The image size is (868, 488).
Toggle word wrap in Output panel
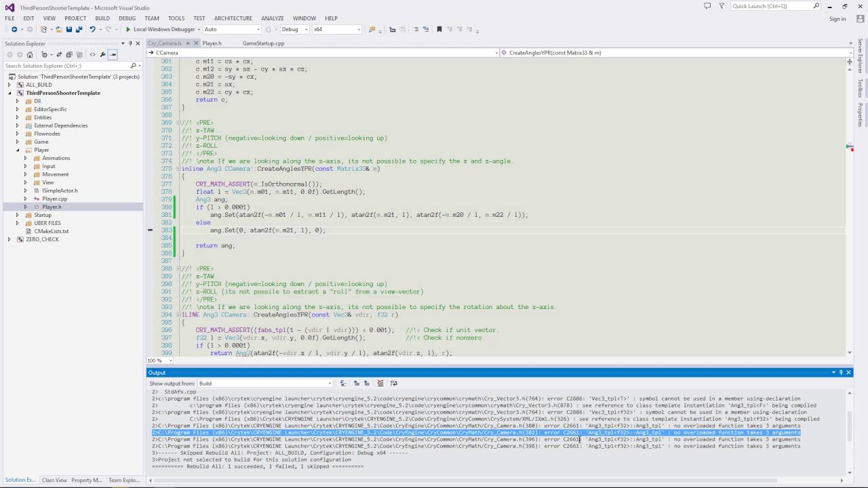click(x=393, y=383)
